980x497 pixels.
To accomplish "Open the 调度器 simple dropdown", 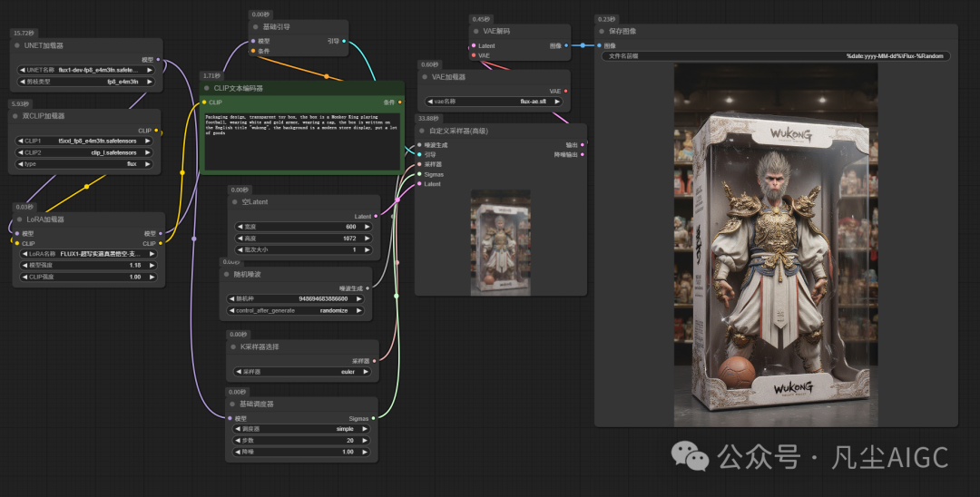I will 301,429.
